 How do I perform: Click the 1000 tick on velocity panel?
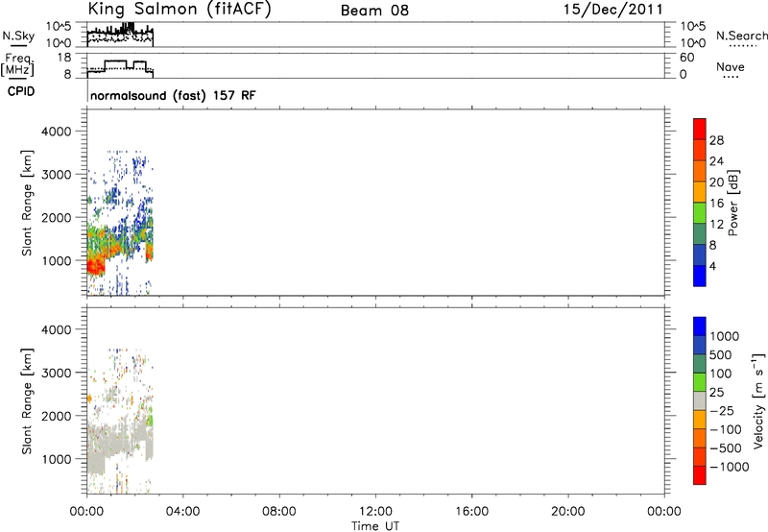56,459
